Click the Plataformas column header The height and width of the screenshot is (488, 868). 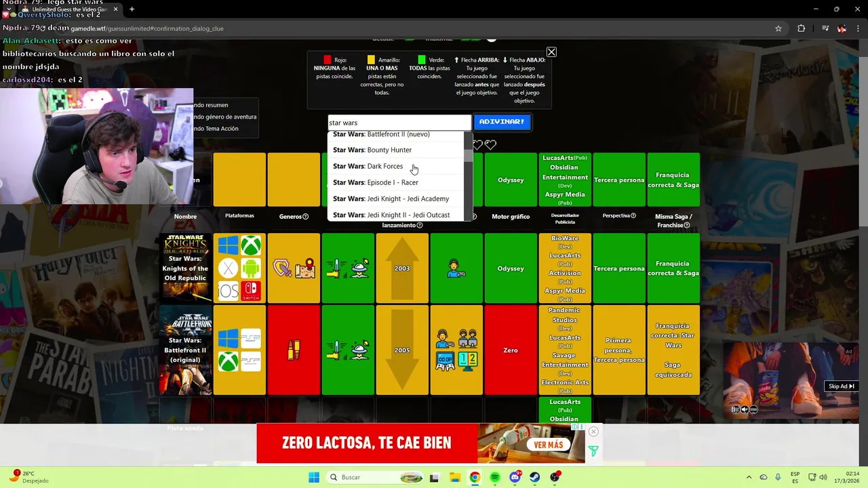(239, 216)
